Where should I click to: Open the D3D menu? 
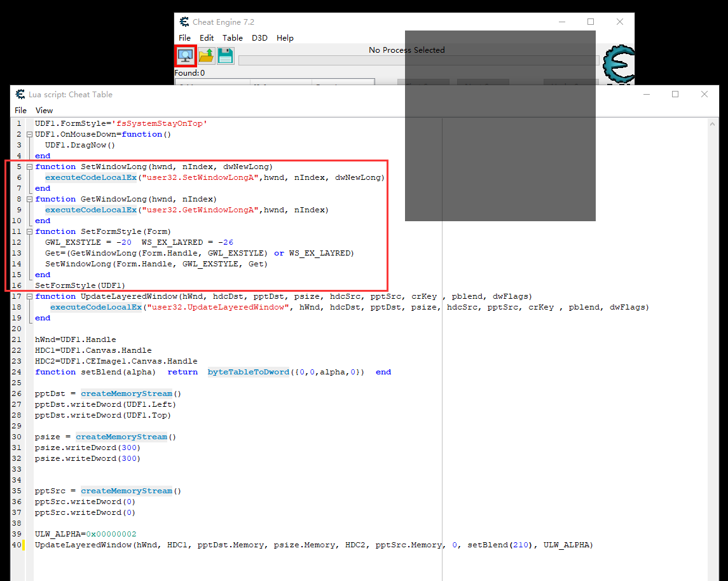tap(259, 38)
